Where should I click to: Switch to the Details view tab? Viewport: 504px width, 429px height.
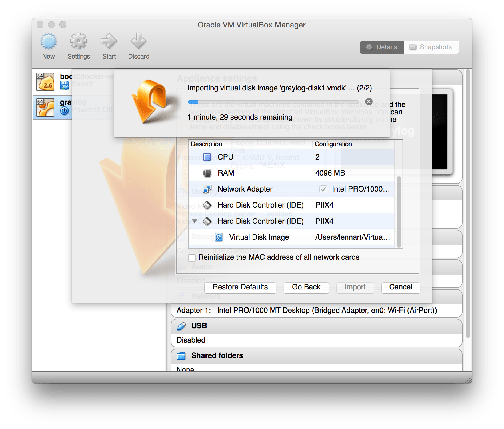tap(382, 47)
